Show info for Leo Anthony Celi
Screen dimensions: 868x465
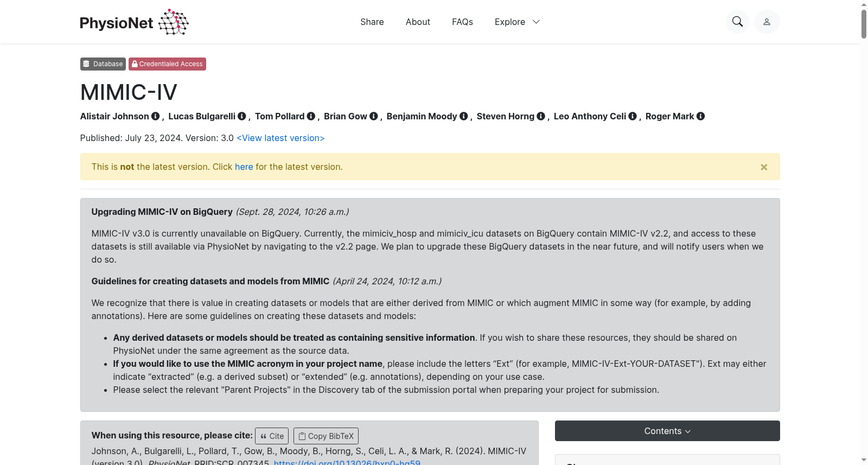pyautogui.click(x=633, y=116)
